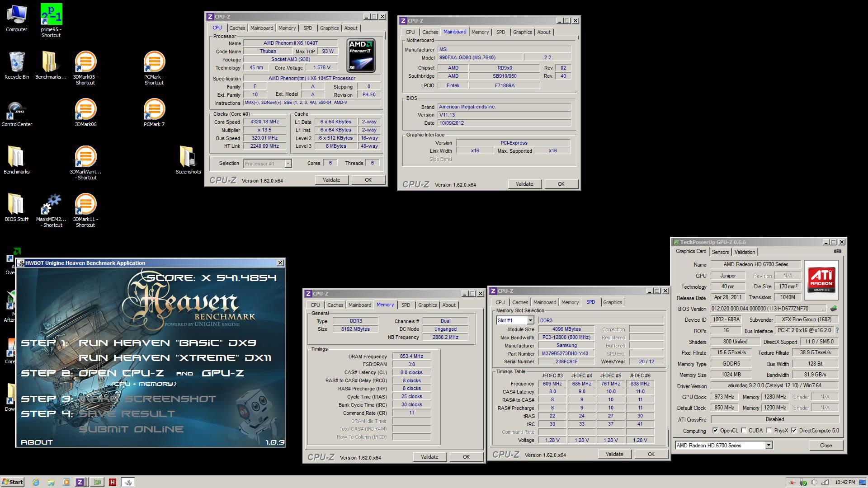Open the 3DMarkVantage shortcut icon
The width and height of the screenshot is (868, 488).
click(85, 163)
